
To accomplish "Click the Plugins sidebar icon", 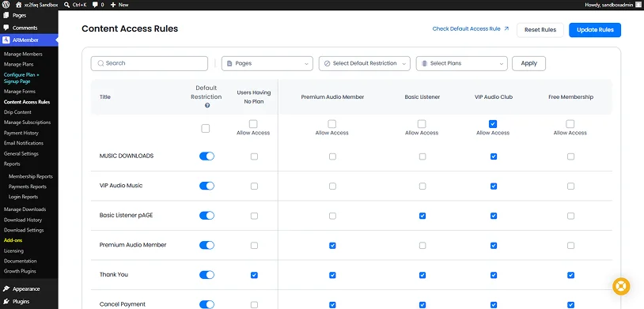I will click(6, 302).
